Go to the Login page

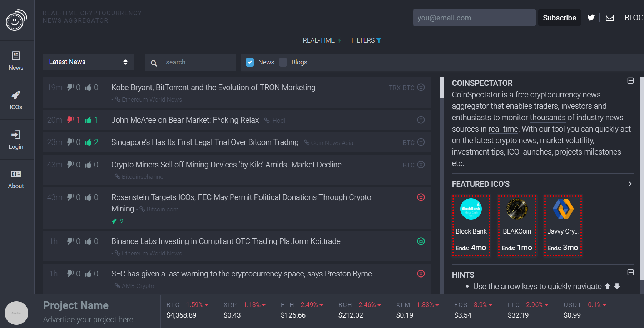(x=16, y=139)
